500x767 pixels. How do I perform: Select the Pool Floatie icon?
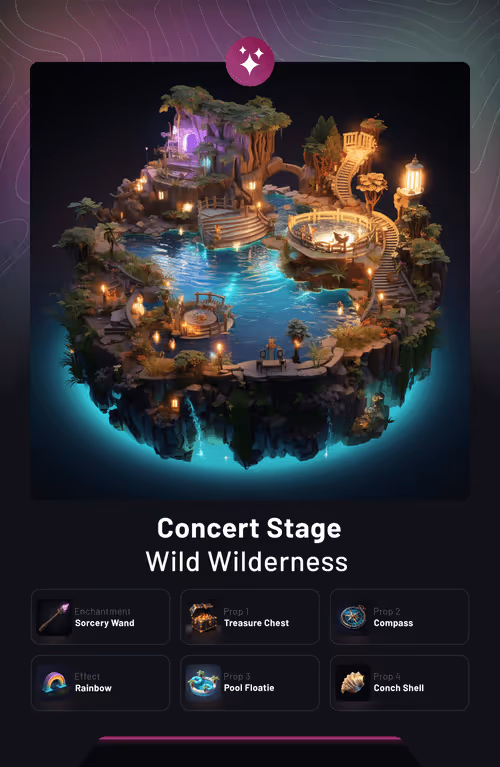coord(203,682)
